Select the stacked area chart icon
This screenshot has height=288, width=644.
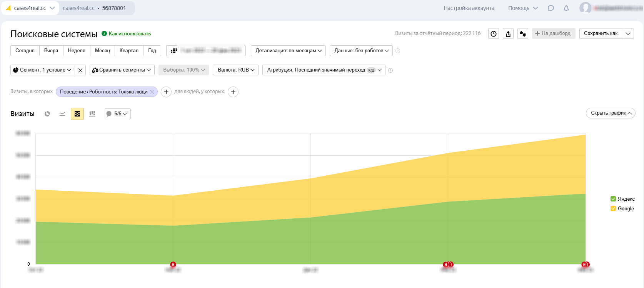pyautogui.click(x=77, y=114)
